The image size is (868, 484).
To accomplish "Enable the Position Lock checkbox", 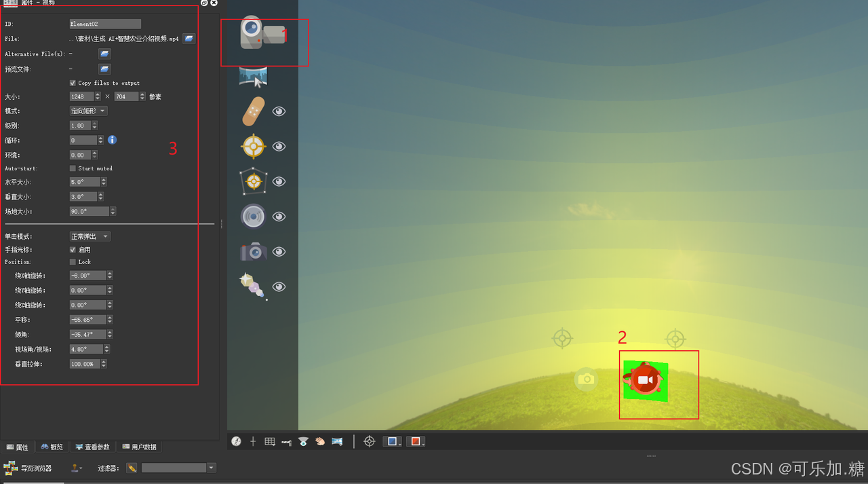I will coord(73,261).
